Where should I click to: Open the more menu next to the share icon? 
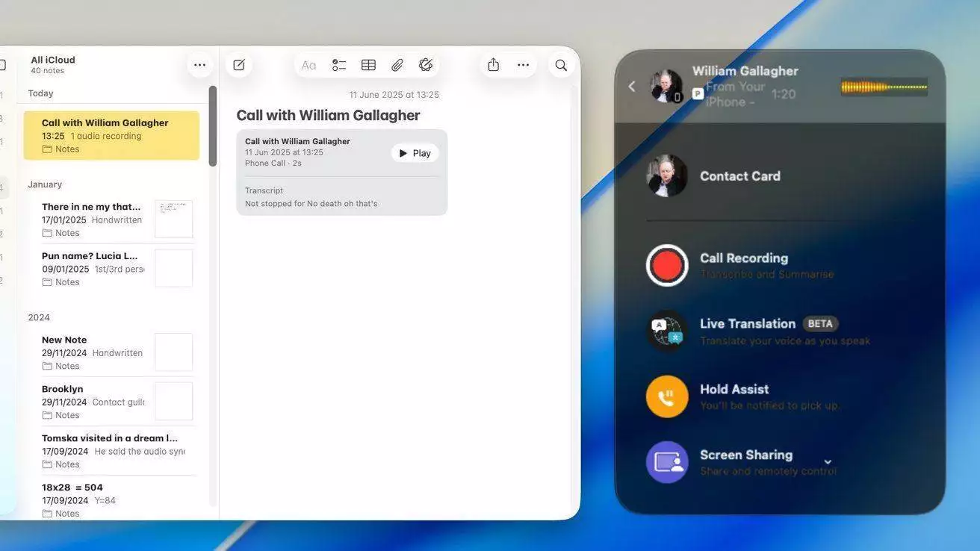tap(523, 65)
